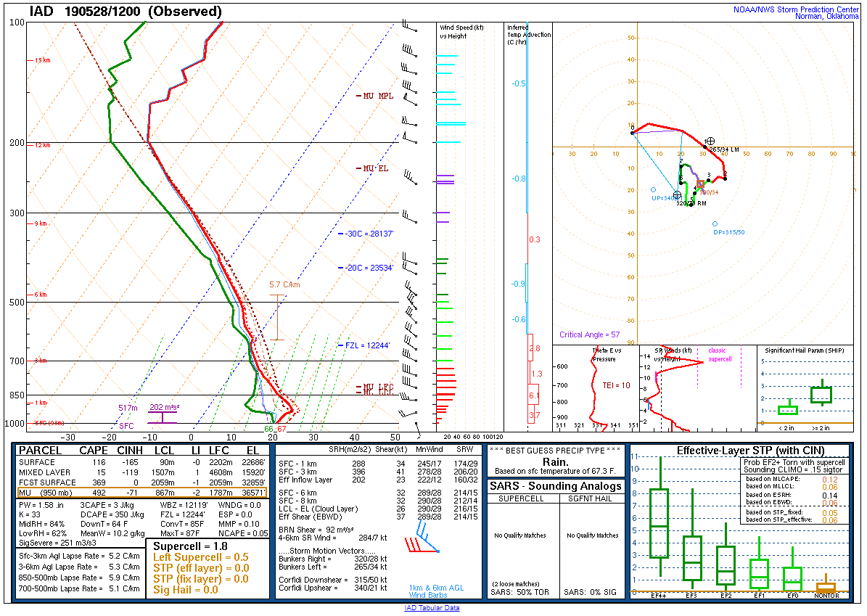Click the SARS: 50% TOR result
Image resolution: width=867 pixels, height=616 pixels.
coord(519,592)
